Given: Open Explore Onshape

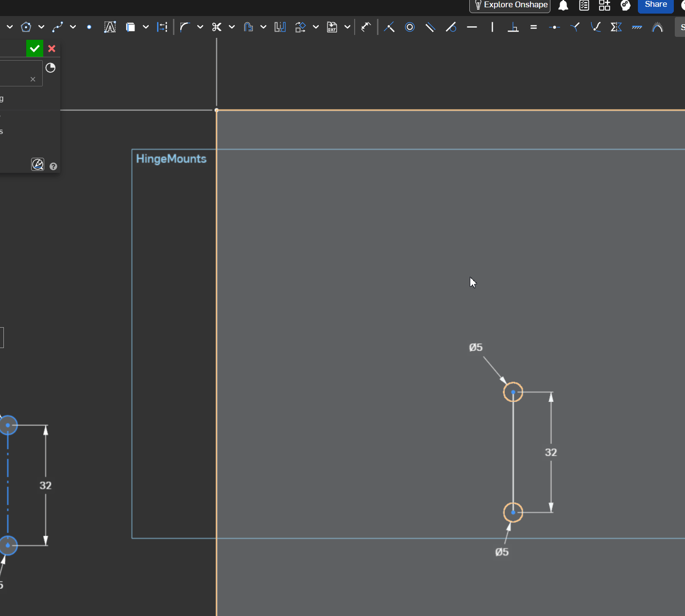Looking at the screenshot, I should (x=510, y=5).
